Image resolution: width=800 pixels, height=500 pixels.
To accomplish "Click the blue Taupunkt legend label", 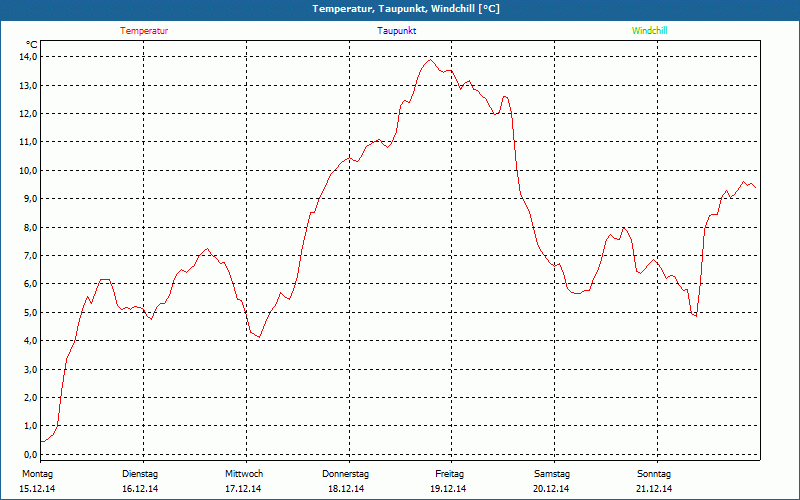I will point(396,31).
